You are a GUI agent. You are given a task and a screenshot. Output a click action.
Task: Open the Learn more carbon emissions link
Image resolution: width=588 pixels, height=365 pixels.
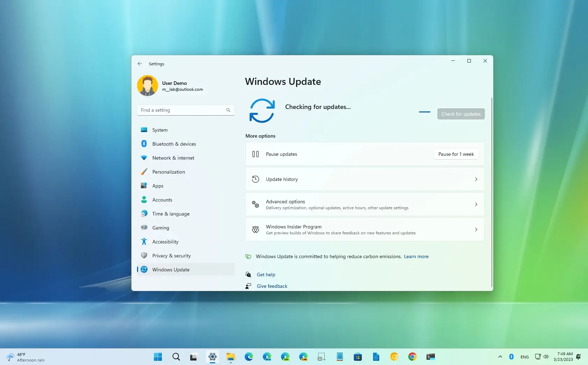416,256
